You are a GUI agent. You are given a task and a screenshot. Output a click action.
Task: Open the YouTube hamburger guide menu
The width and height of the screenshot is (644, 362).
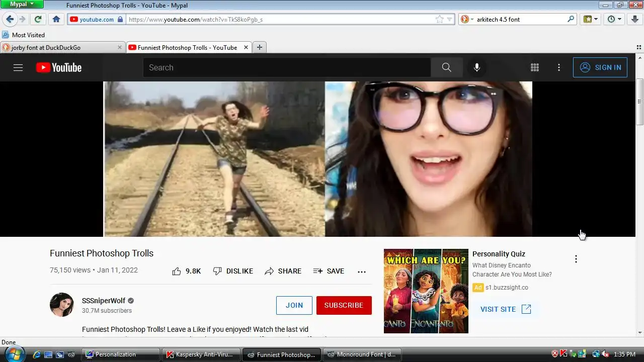tap(18, 67)
